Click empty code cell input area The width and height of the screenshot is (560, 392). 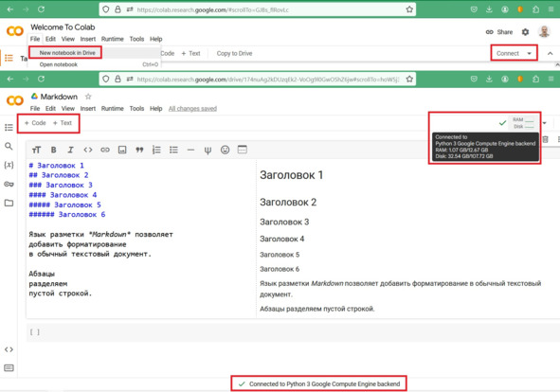tap(293, 332)
